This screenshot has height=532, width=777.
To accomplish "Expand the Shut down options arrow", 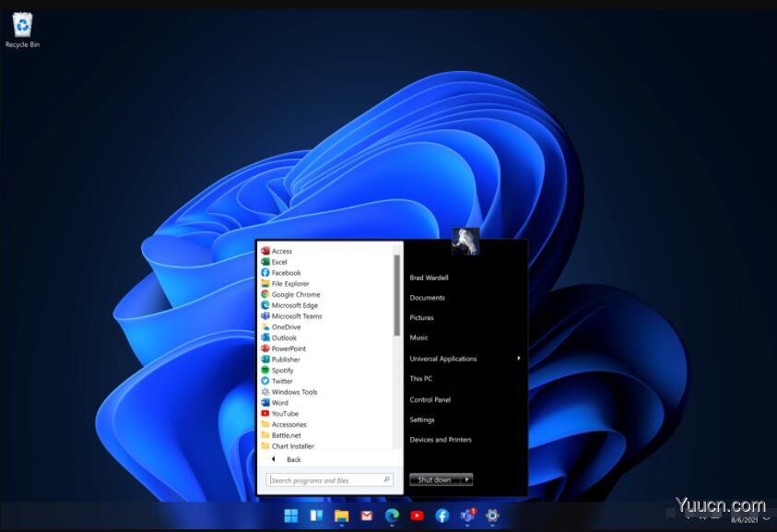I will (466, 479).
